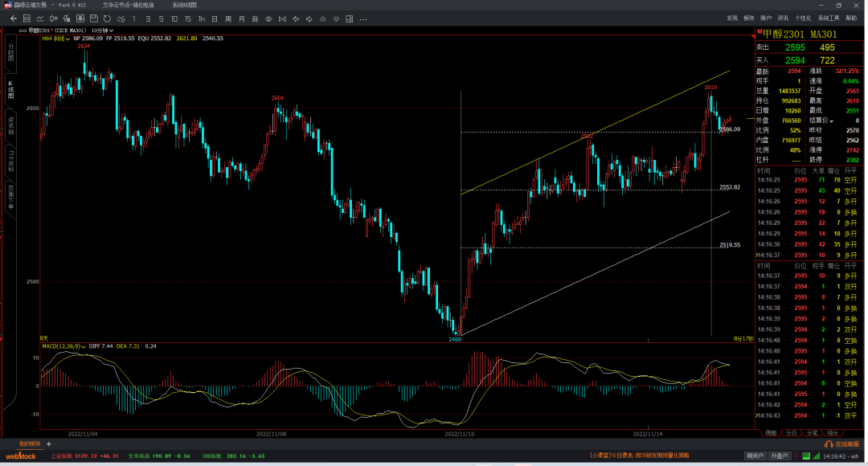Click the screenshot image icon in toolbar
The width and height of the screenshot is (868, 466).
(80, 18)
